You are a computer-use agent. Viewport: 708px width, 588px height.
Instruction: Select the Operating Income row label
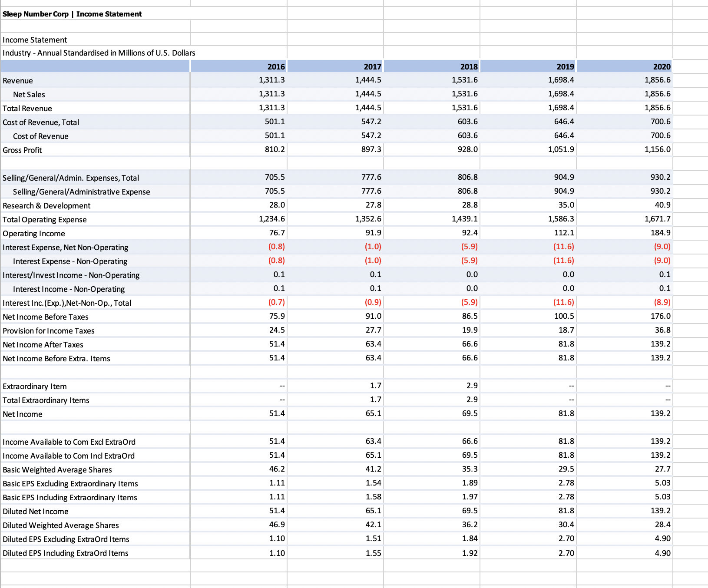34,233
